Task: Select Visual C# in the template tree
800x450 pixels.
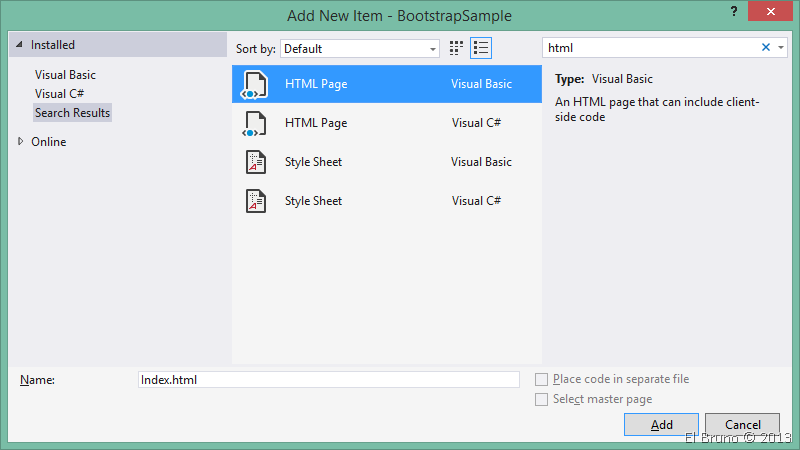Action: (x=57, y=94)
